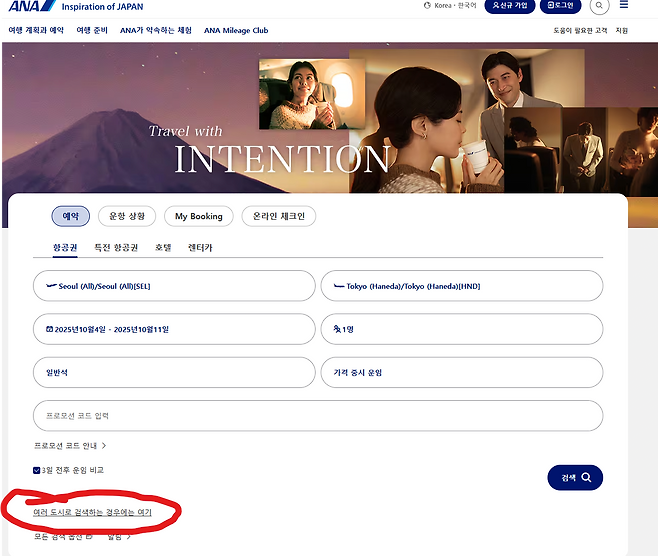Select the 예약 booking pill
The image size is (658, 556).
(x=70, y=216)
